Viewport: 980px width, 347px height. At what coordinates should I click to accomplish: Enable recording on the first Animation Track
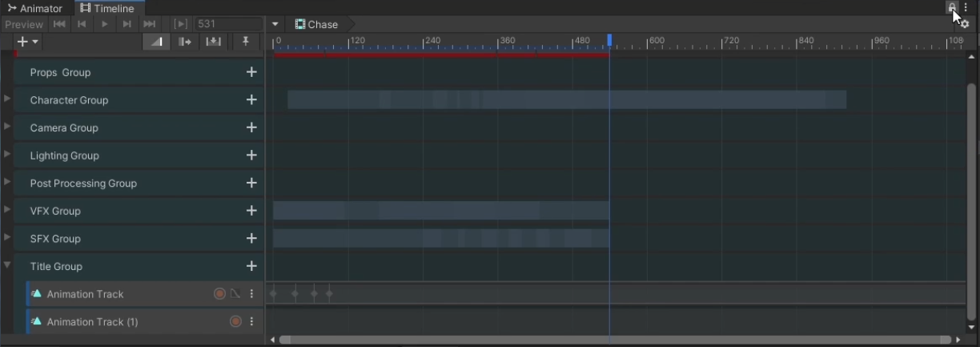(219, 294)
